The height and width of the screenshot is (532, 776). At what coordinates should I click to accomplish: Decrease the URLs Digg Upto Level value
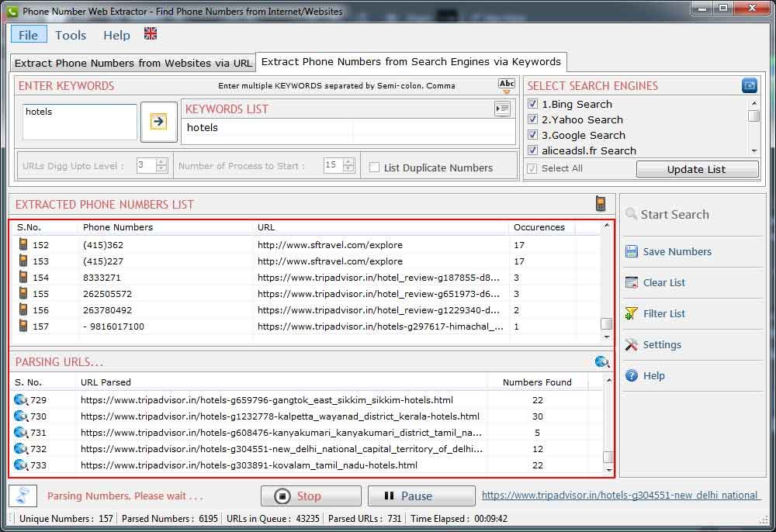click(162, 168)
